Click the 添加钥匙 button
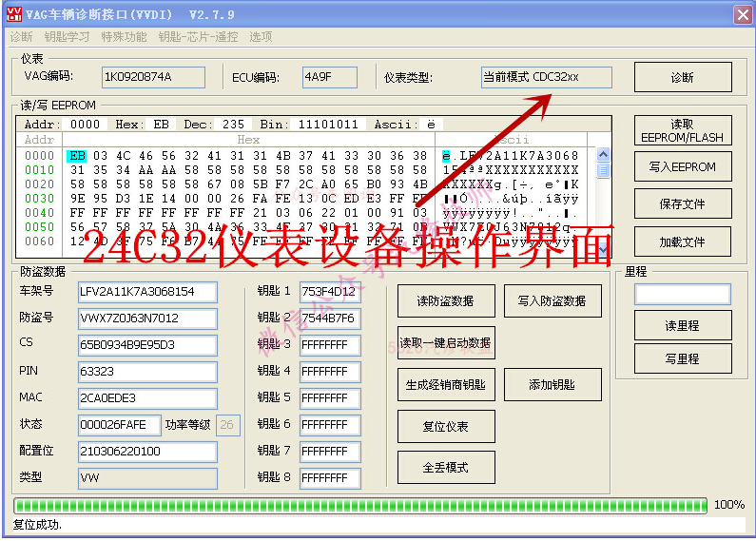Image resolution: width=756 pixels, height=541 pixels. [552, 385]
